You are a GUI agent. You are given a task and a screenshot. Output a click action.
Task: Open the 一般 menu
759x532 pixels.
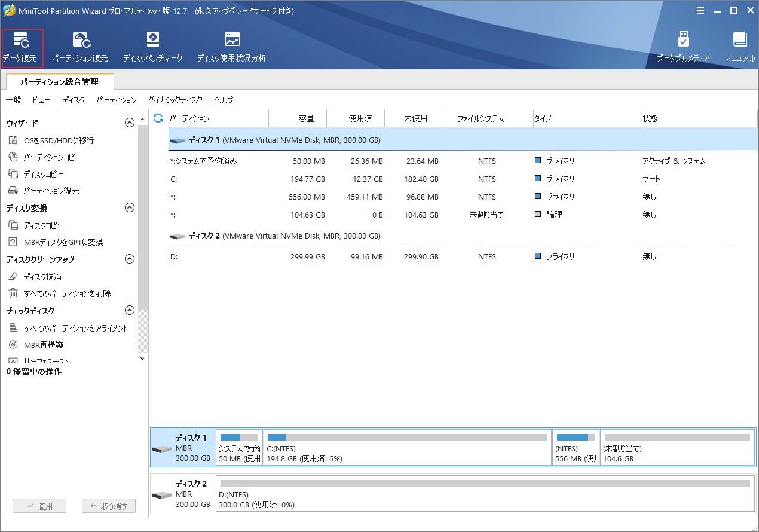(13, 100)
